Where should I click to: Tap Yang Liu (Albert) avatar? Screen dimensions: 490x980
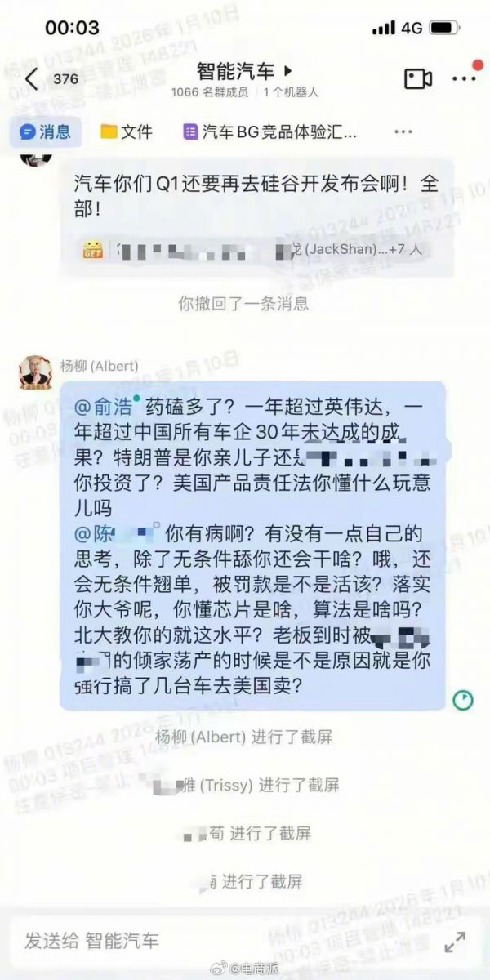(34, 372)
